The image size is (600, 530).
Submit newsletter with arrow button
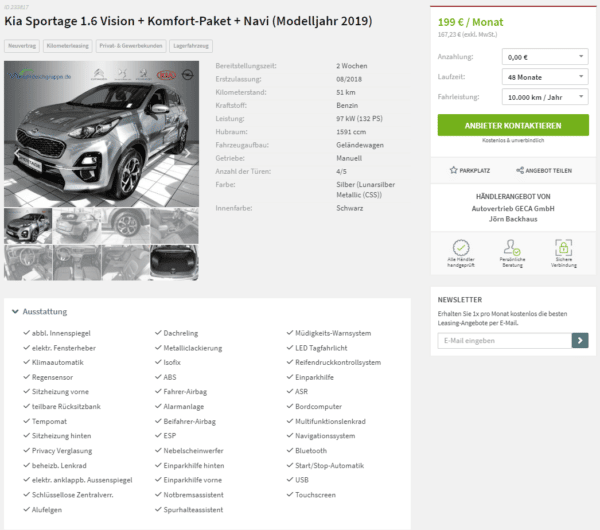coord(580,340)
